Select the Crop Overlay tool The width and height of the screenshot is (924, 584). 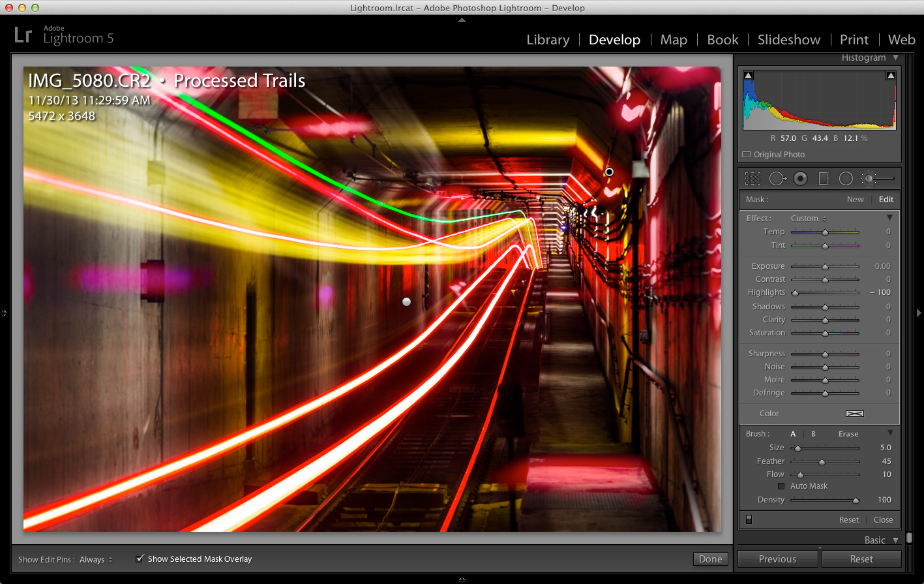(753, 178)
